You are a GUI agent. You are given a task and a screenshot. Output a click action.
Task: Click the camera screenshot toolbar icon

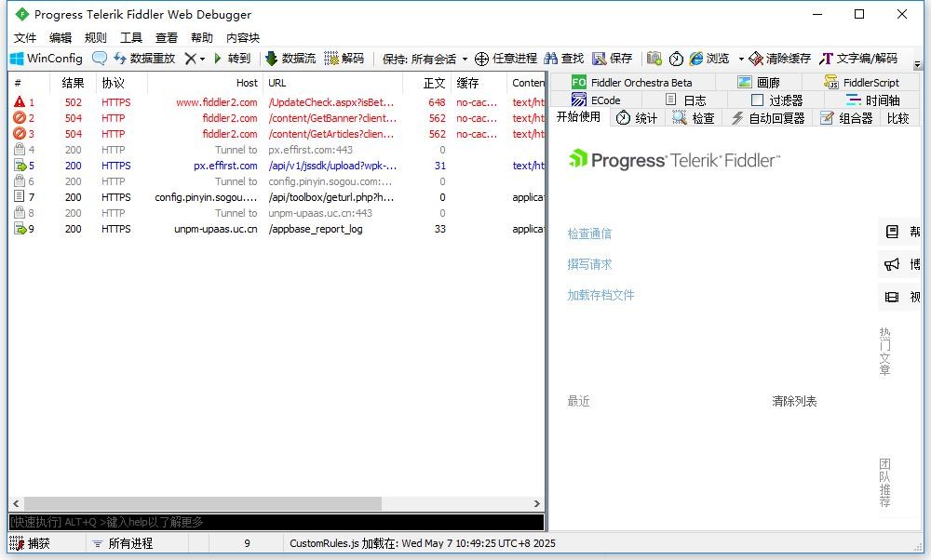tap(654, 58)
